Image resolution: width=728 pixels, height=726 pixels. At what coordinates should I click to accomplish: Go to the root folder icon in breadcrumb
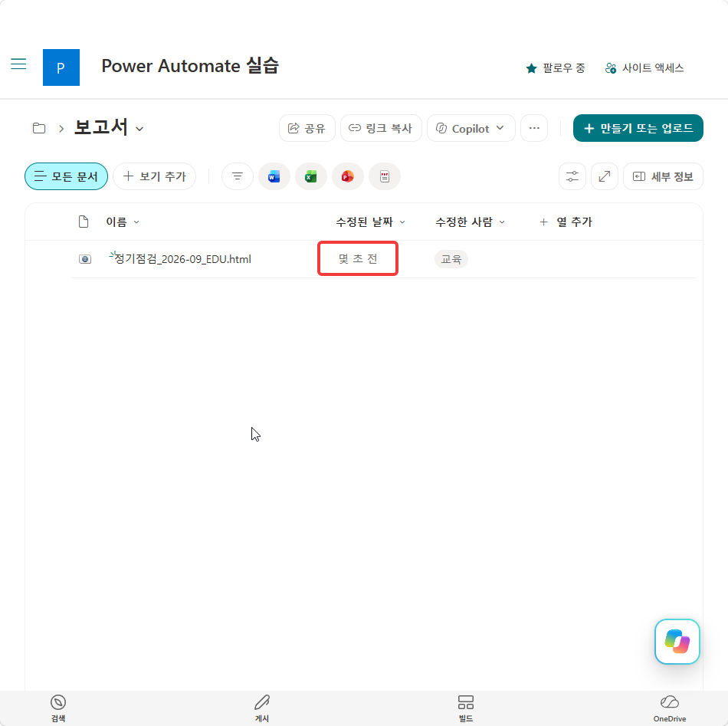[39, 128]
